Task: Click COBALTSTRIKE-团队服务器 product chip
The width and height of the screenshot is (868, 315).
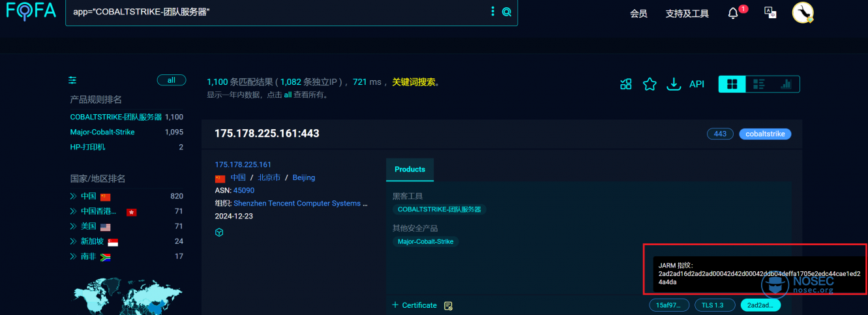Action: click(439, 209)
